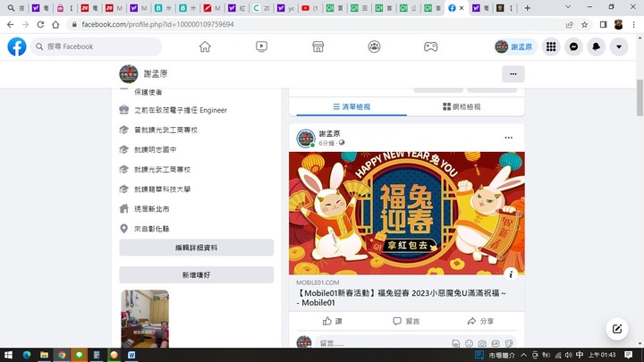Open the Gaming controller icon
The image size is (644, 362).
tap(430, 46)
